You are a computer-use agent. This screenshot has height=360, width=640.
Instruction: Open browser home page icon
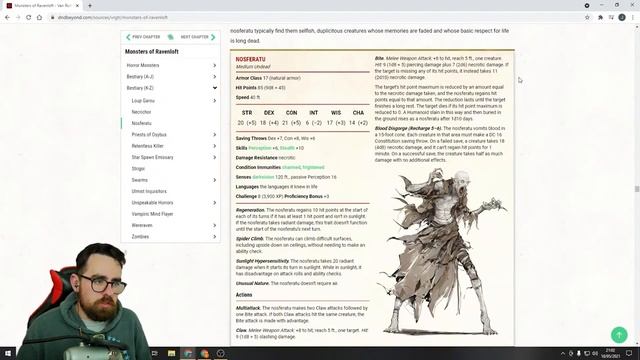[40, 18]
